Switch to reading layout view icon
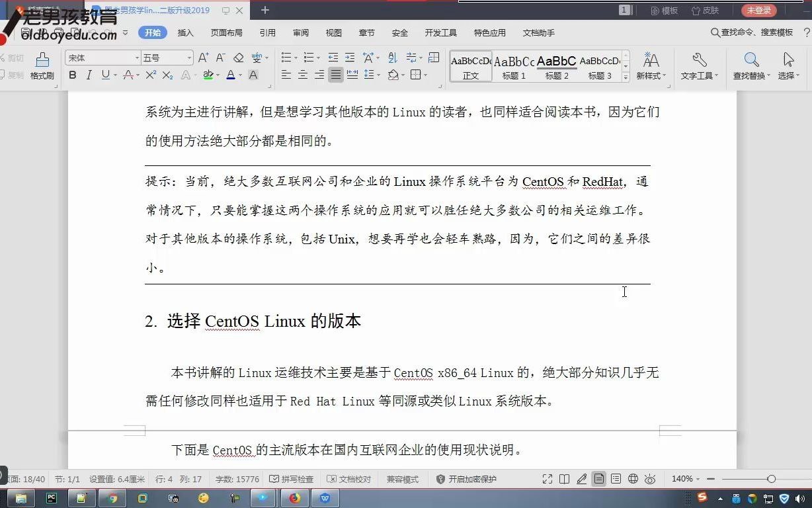The width and height of the screenshot is (812, 508). point(564,479)
